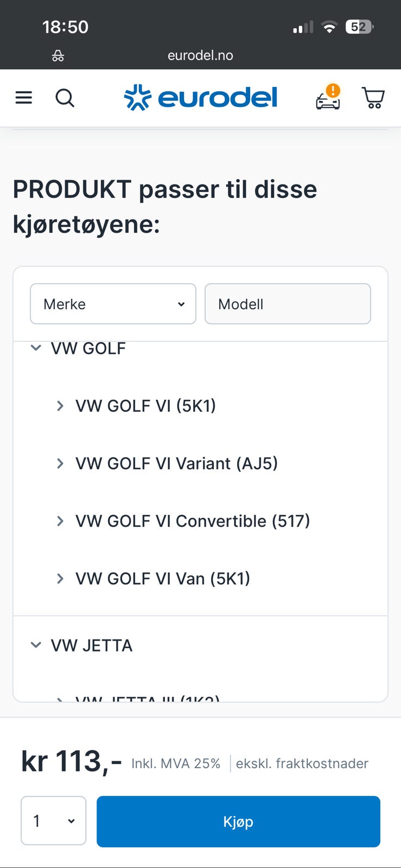This screenshot has width=401, height=868.
Task: Tap the private browsing icon in address bar
Action: (x=58, y=55)
